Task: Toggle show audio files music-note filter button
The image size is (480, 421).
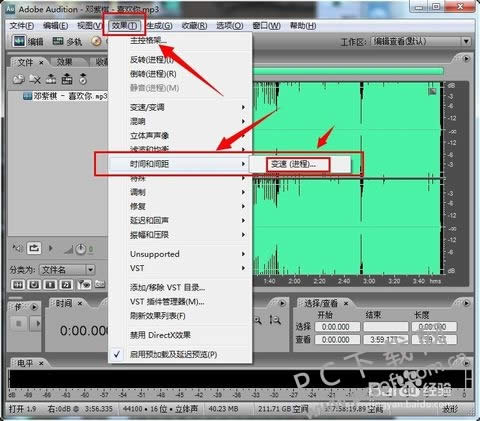Action: [66, 284]
